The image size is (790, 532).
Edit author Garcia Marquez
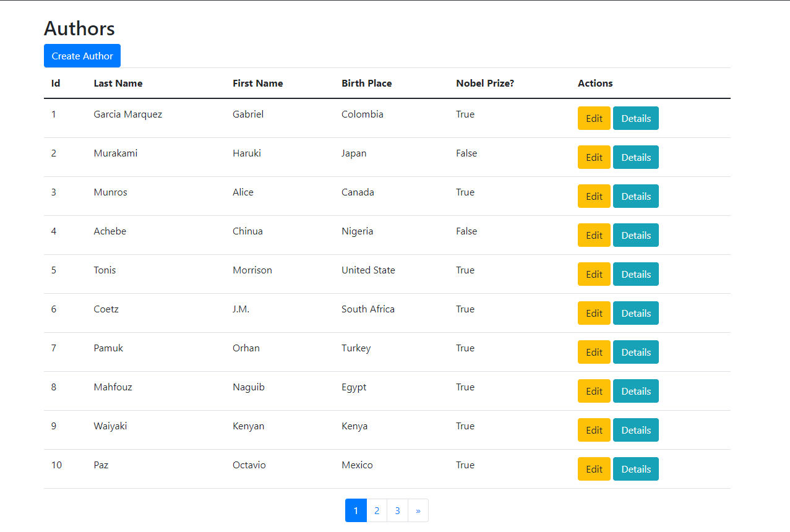point(594,118)
